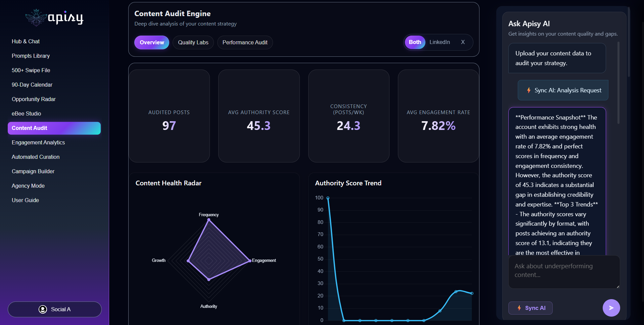Click the Authority label on radar chart
Screen dimensions: 644x325
209,307
